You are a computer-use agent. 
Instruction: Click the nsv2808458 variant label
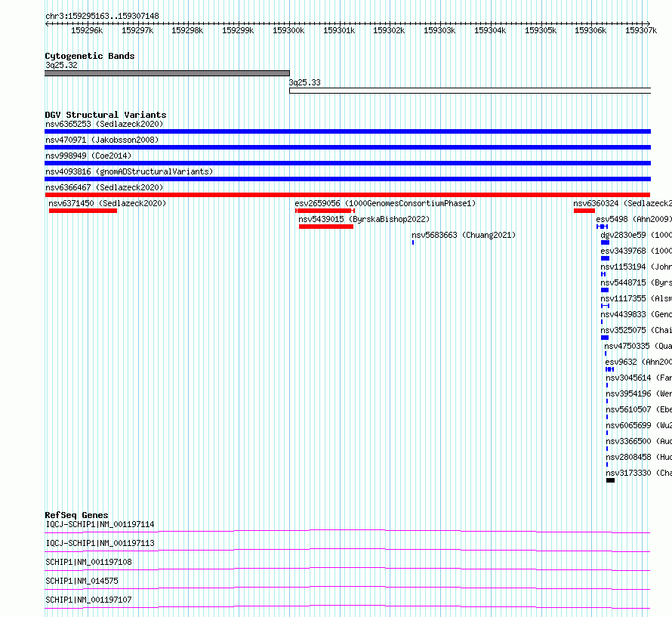click(x=639, y=457)
